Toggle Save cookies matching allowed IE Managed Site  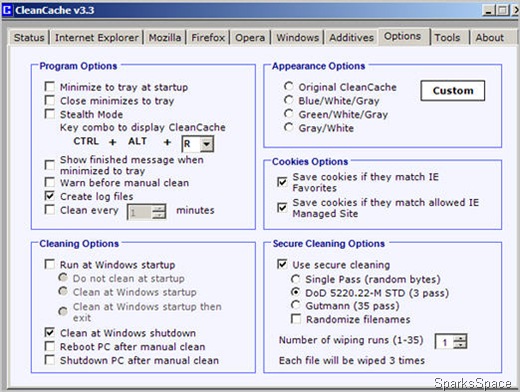[x=282, y=207]
